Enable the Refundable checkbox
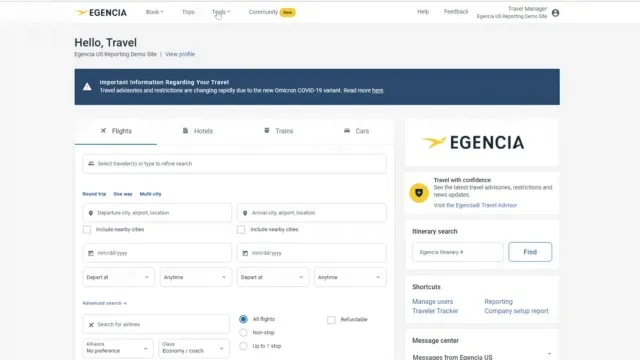The width and height of the screenshot is (640, 360). (331, 320)
